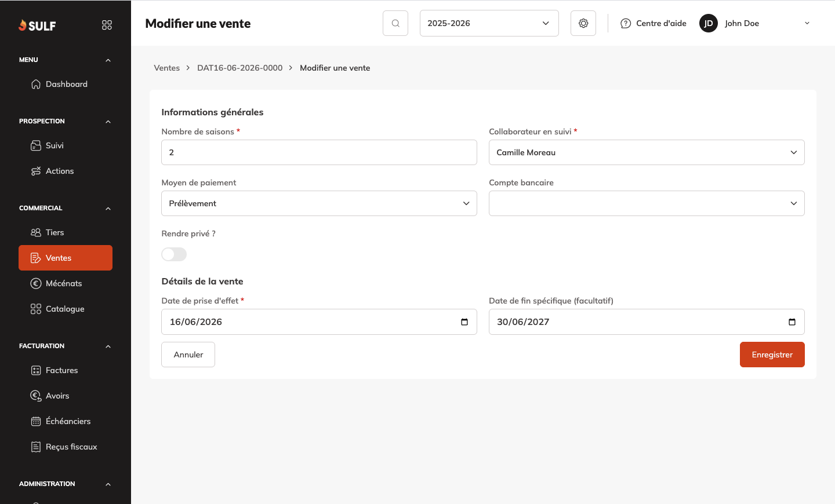Viewport: 835px width, 504px height.
Task: Open DAT16-06-2026-0000 breadcrumb link
Action: point(240,68)
